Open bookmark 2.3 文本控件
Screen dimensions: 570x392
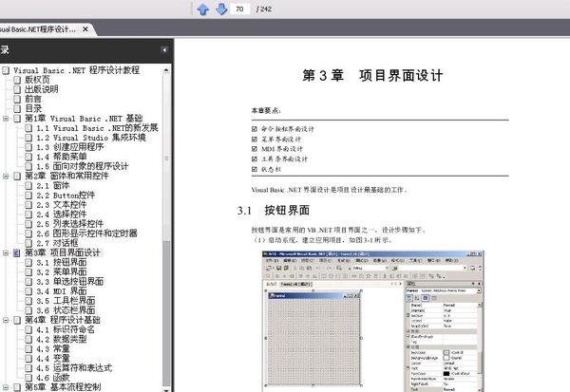62,205
